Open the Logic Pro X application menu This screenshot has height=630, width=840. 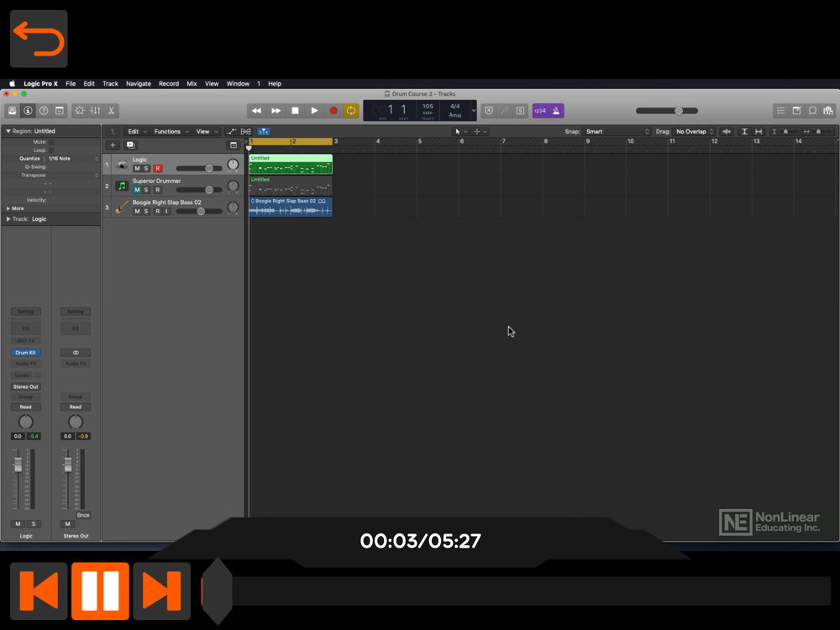40,83
